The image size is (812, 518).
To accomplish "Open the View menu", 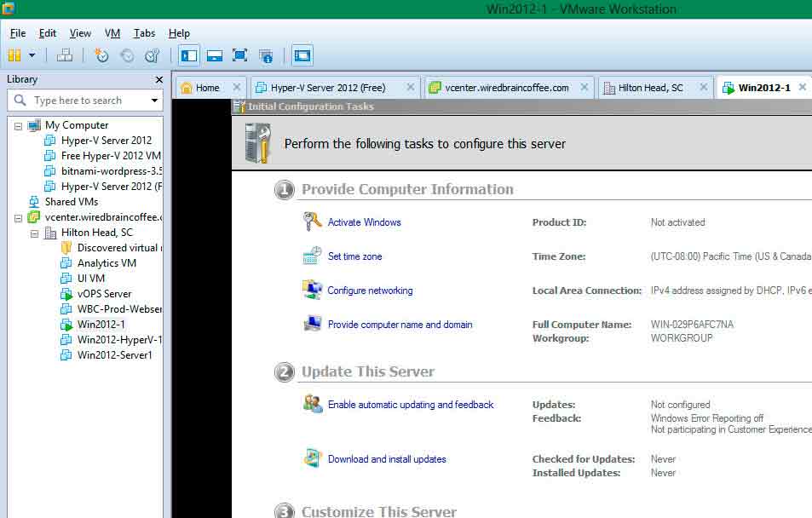I will point(80,33).
